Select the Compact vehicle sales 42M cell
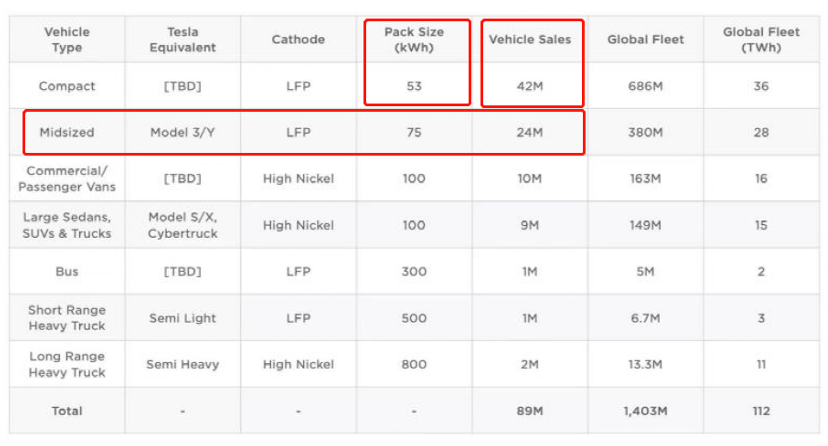 (x=530, y=86)
